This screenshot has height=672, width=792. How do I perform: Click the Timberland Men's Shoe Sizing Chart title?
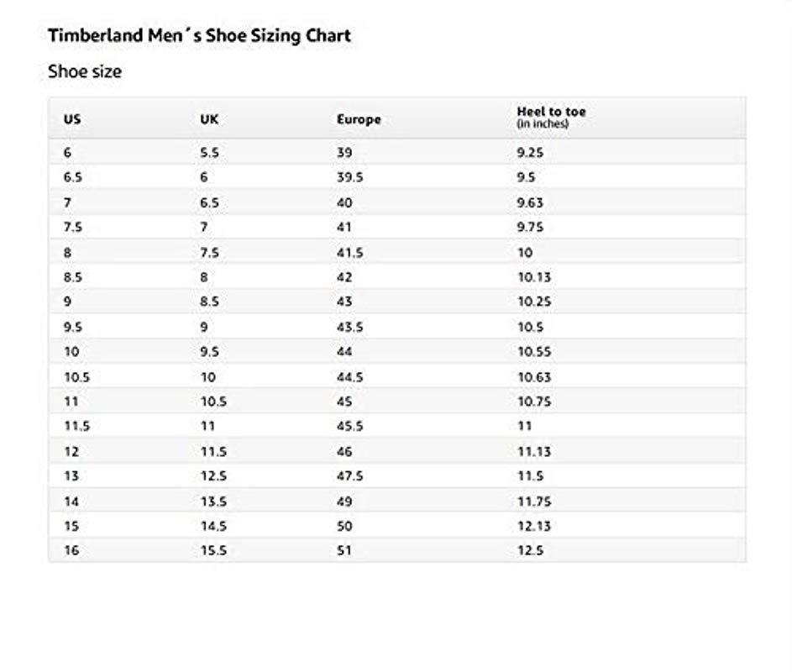coord(199,35)
